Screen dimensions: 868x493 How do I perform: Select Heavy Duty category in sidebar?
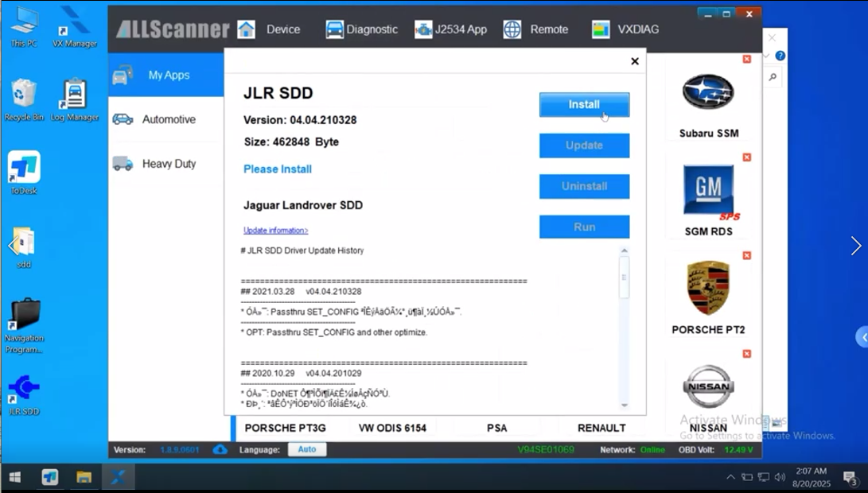tap(166, 164)
